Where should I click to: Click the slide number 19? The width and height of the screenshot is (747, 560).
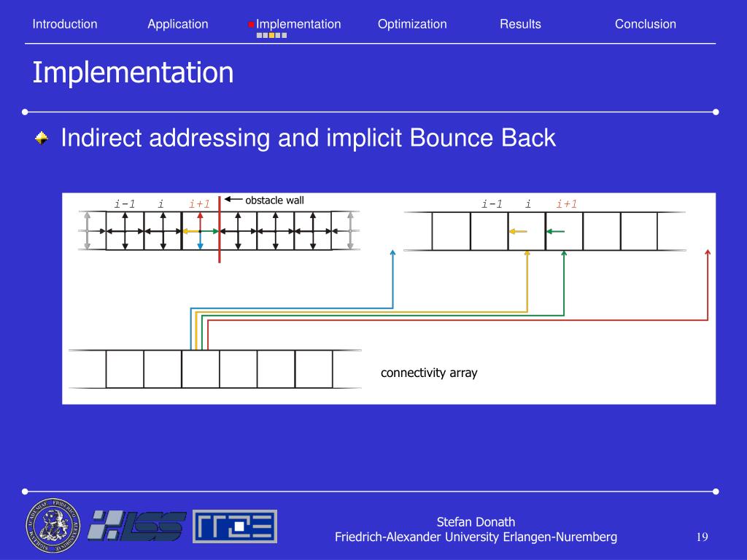(703, 537)
